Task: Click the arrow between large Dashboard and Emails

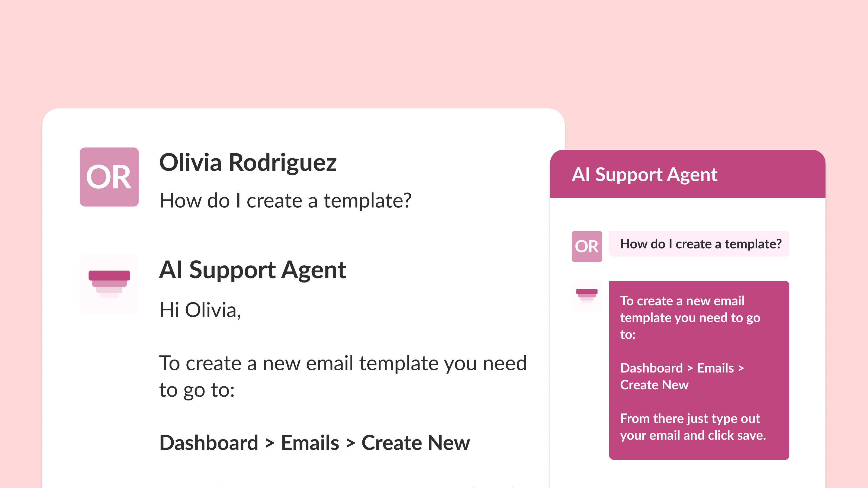Action: [270, 443]
